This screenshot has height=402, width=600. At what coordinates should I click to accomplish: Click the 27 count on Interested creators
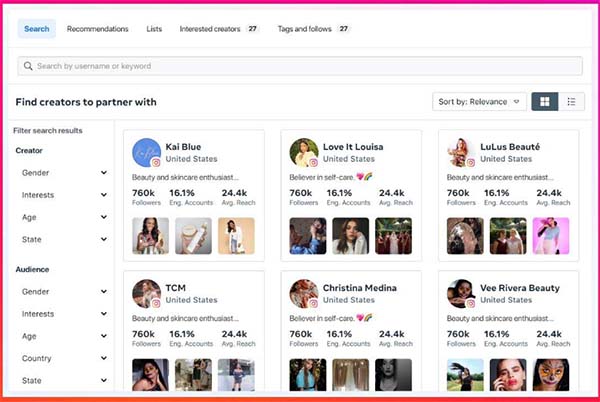252,29
